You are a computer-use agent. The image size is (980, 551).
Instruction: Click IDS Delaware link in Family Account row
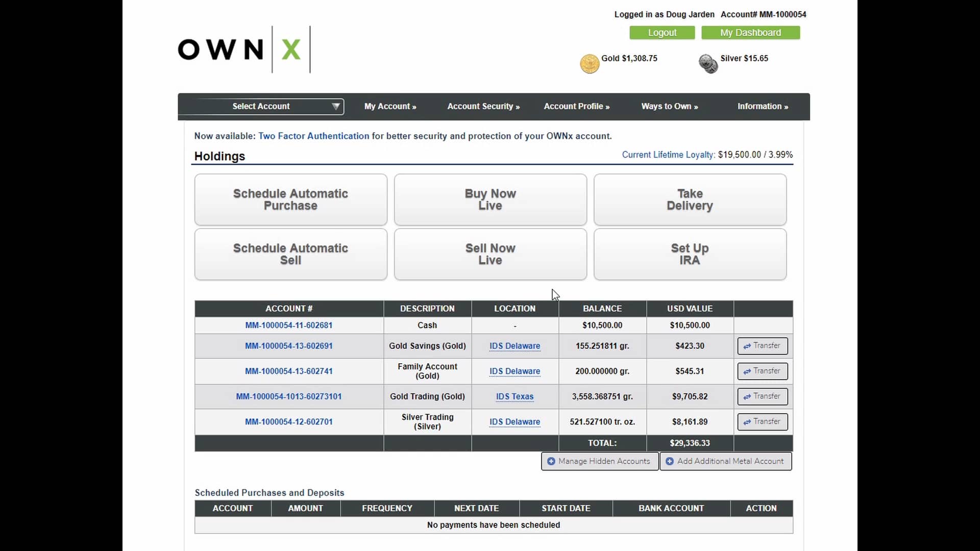pyautogui.click(x=514, y=371)
